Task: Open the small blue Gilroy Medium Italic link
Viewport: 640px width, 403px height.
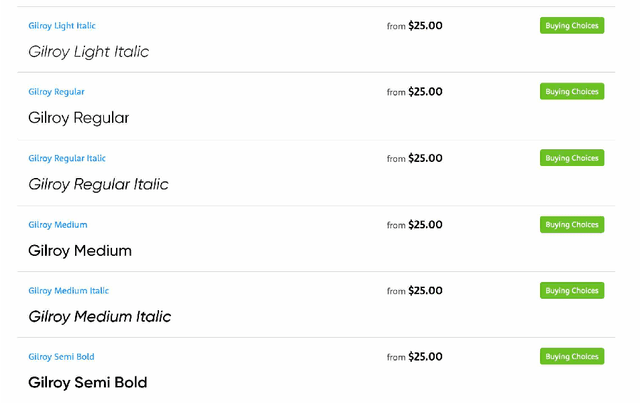Action: (69, 291)
